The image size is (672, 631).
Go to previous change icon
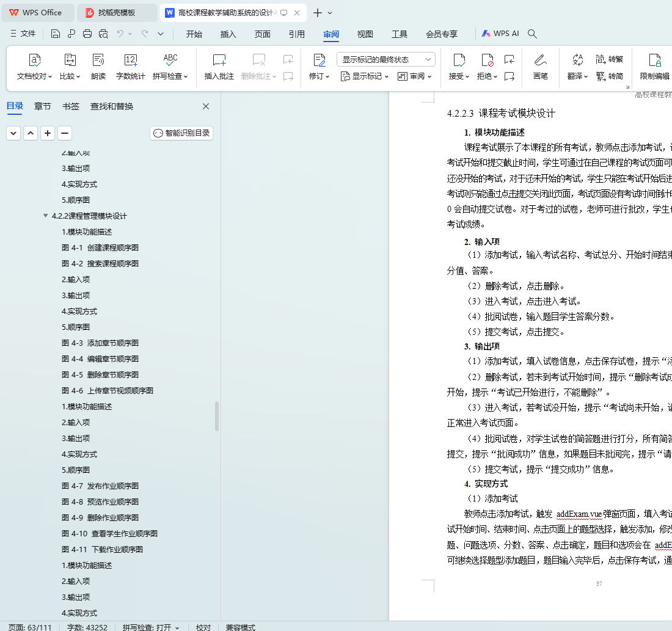(x=509, y=60)
